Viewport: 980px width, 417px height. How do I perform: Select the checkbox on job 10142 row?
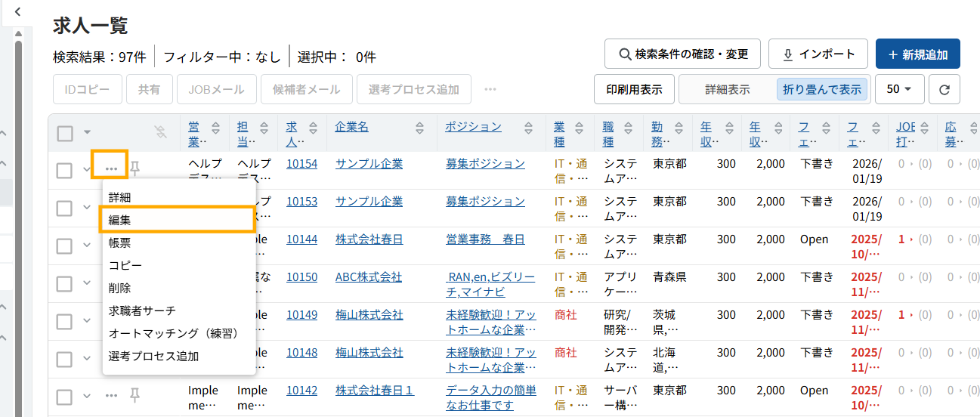[x=65, y=397]
